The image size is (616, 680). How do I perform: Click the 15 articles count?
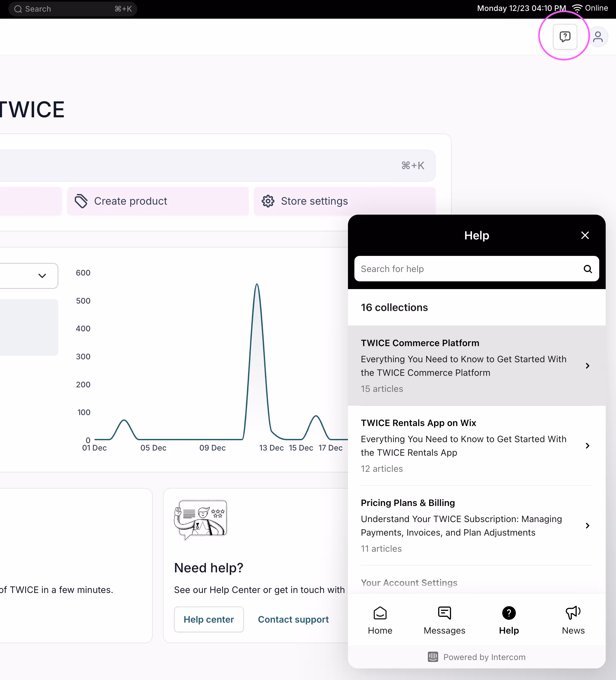coord(382,389)
